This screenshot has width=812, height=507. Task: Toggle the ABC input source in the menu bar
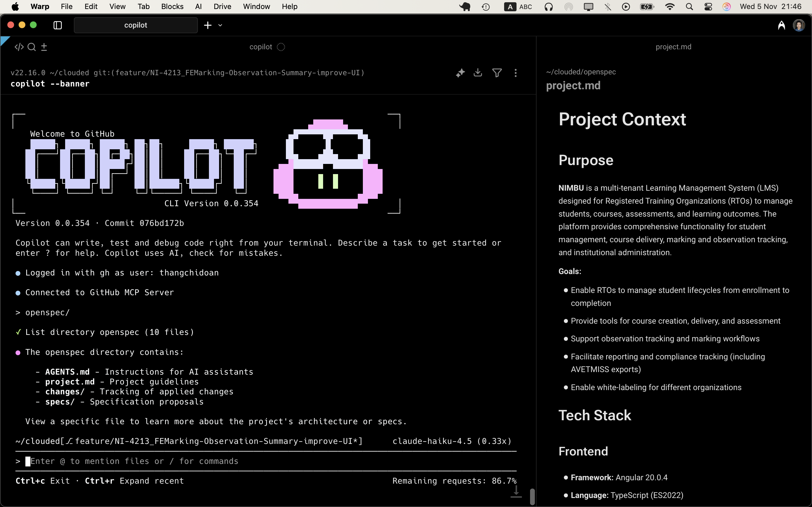coord(518,6)
